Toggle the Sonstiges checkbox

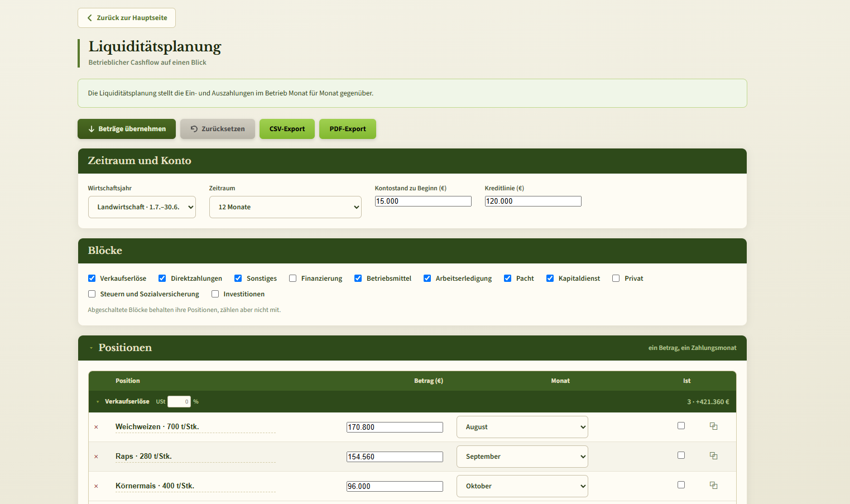click(238, 279)
